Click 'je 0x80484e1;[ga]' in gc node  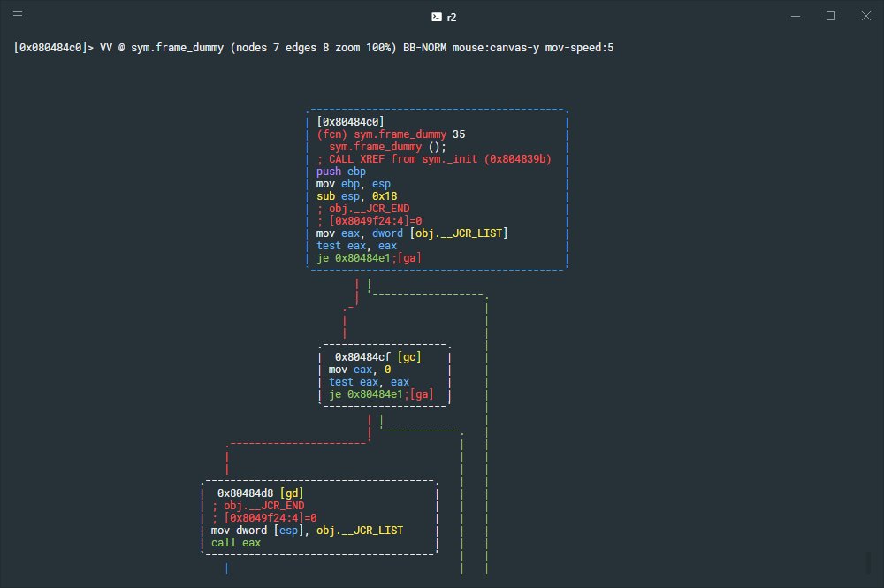381,394
